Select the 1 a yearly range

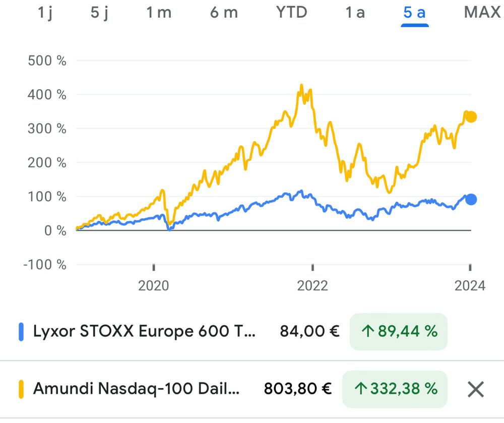(x=355, y=13)
